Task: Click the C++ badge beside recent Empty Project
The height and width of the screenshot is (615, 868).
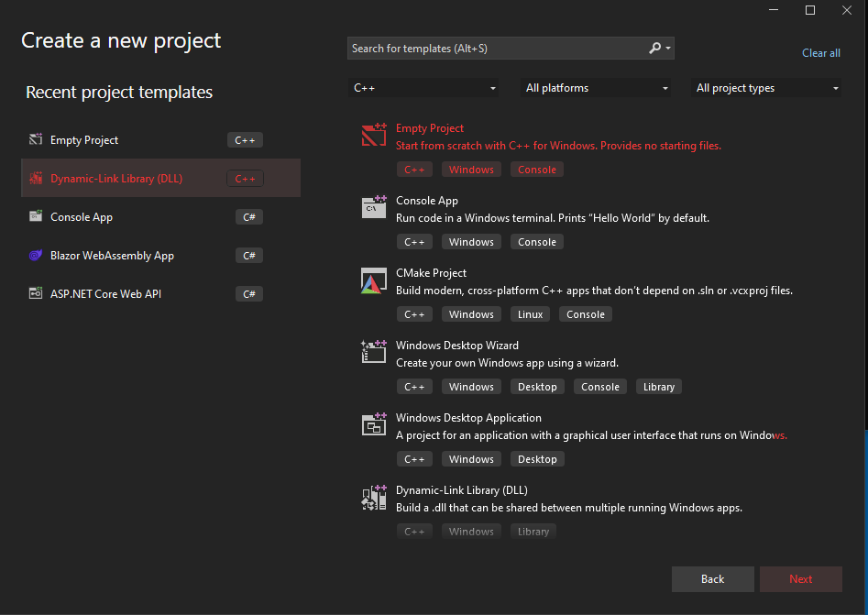Action: (245, 140)
